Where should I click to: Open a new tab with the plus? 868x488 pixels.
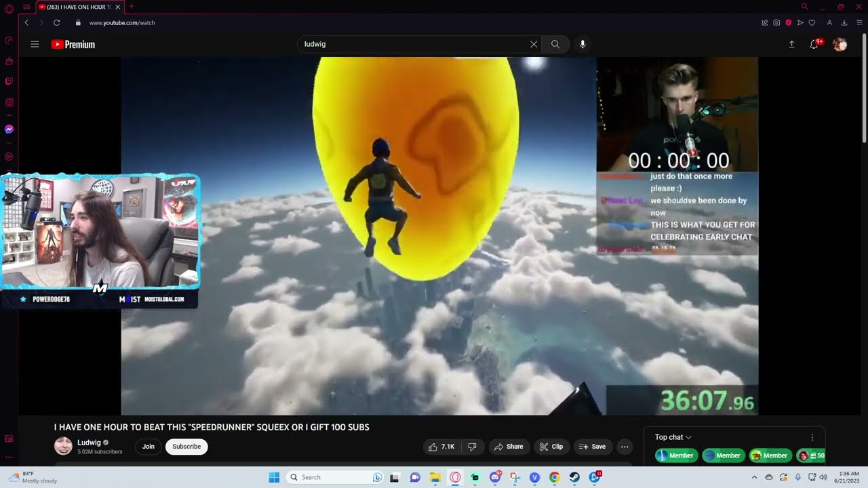tap(132, 7)
